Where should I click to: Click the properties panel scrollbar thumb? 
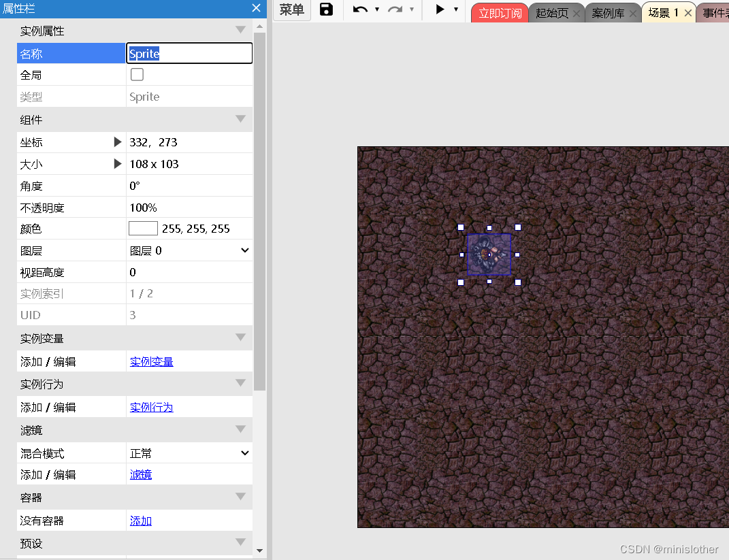click(x=260, y=212)
